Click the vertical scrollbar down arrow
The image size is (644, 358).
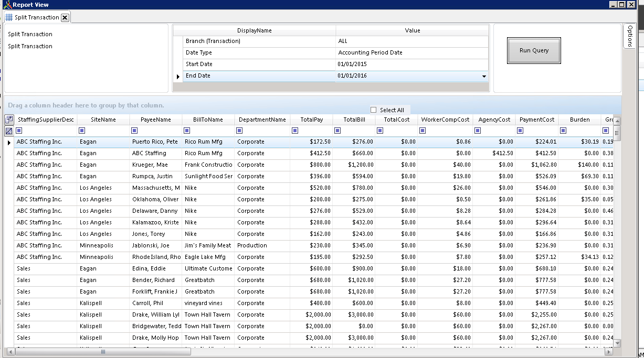[617, 343]
